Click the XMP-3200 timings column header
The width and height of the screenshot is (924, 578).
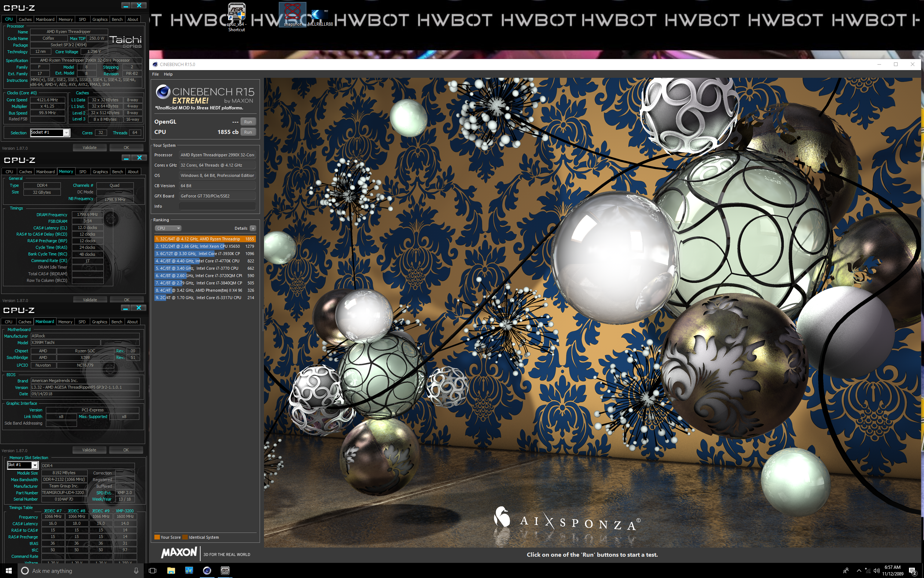(x=125, y=511)
